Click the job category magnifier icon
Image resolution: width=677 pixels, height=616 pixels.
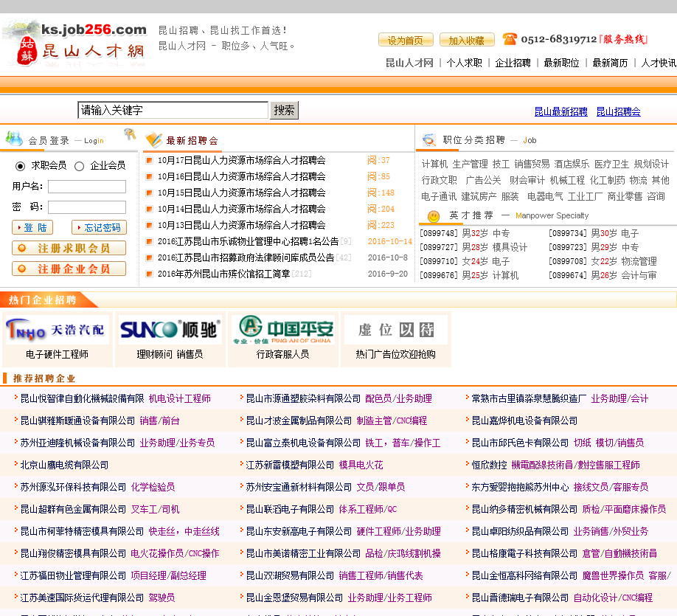click(x=428, y=139)
